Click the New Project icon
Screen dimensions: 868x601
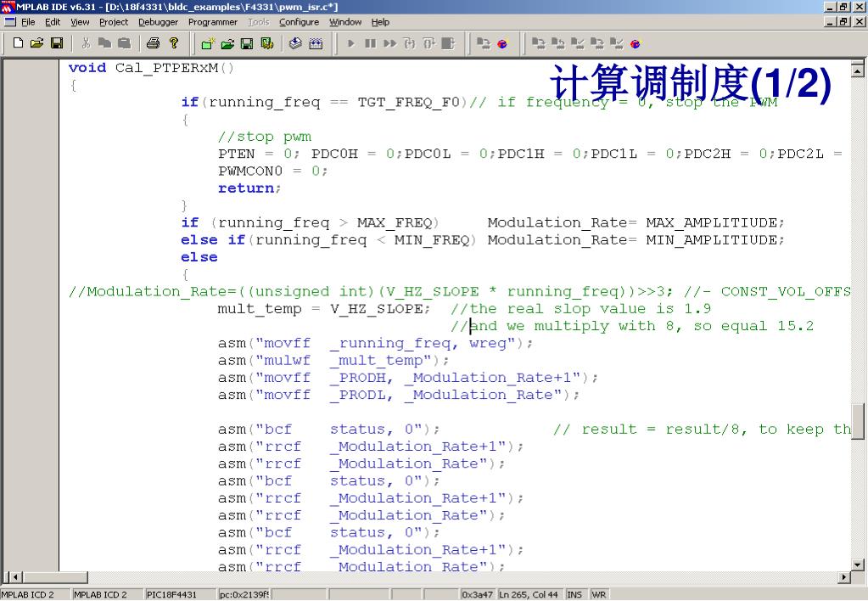tap(208, 44)
